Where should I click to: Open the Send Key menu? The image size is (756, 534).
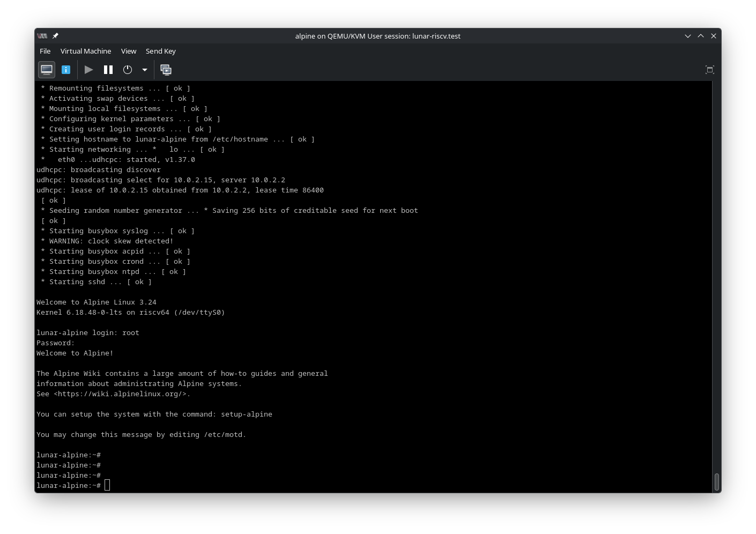pos(161,51)
